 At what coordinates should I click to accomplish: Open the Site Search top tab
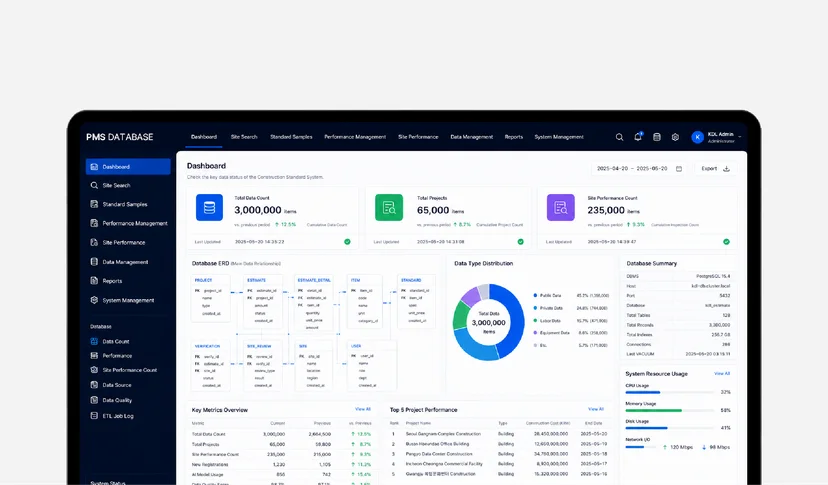244,137
